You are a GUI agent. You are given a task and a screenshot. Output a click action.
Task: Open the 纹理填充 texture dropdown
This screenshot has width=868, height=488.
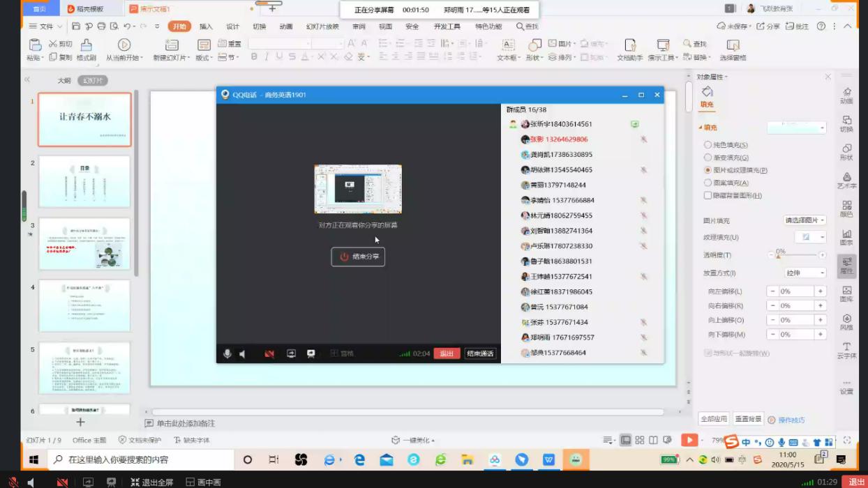point(810,237)
